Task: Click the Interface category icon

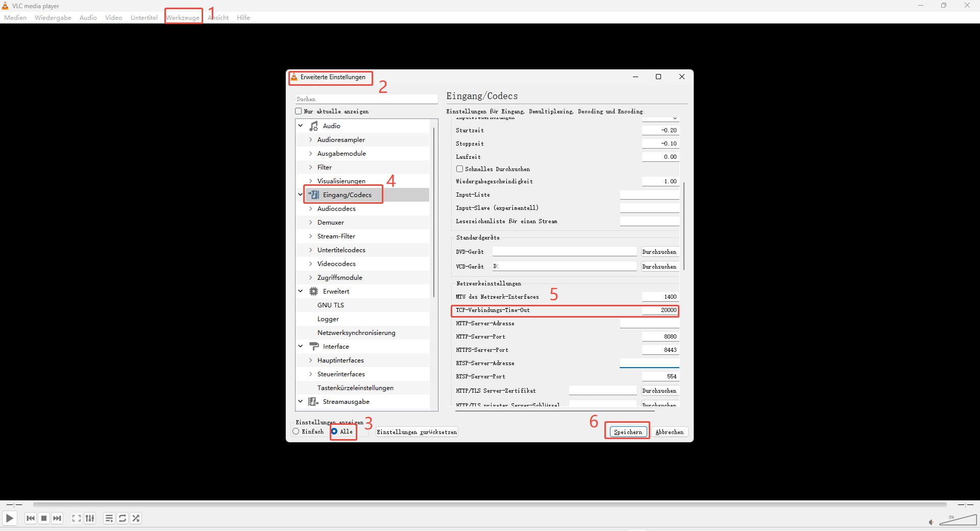Action: (x=314, y=347)
